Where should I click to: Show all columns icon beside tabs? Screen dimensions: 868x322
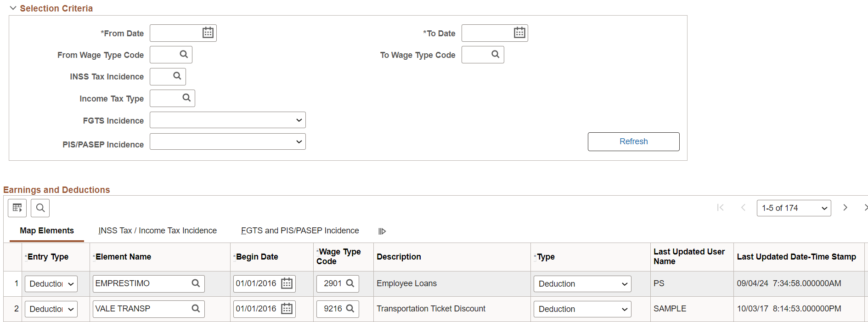pyautogui.click(x=382, y=231)
